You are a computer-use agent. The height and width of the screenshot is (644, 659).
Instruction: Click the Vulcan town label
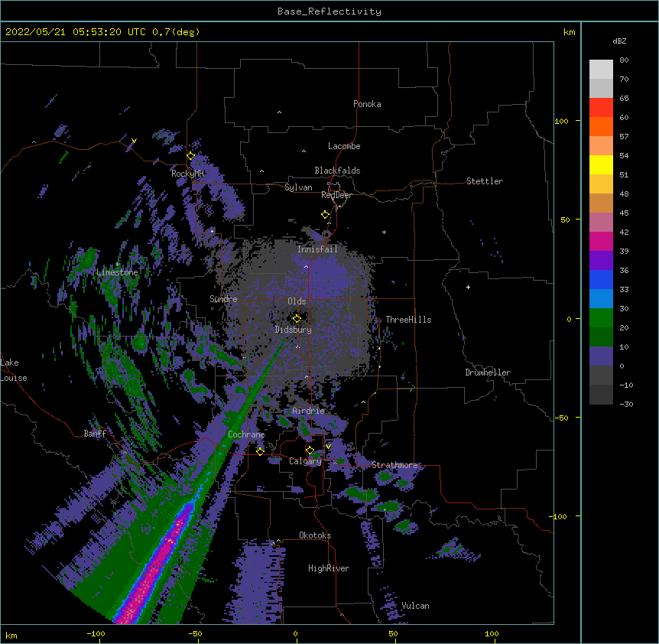coord(415,606)
